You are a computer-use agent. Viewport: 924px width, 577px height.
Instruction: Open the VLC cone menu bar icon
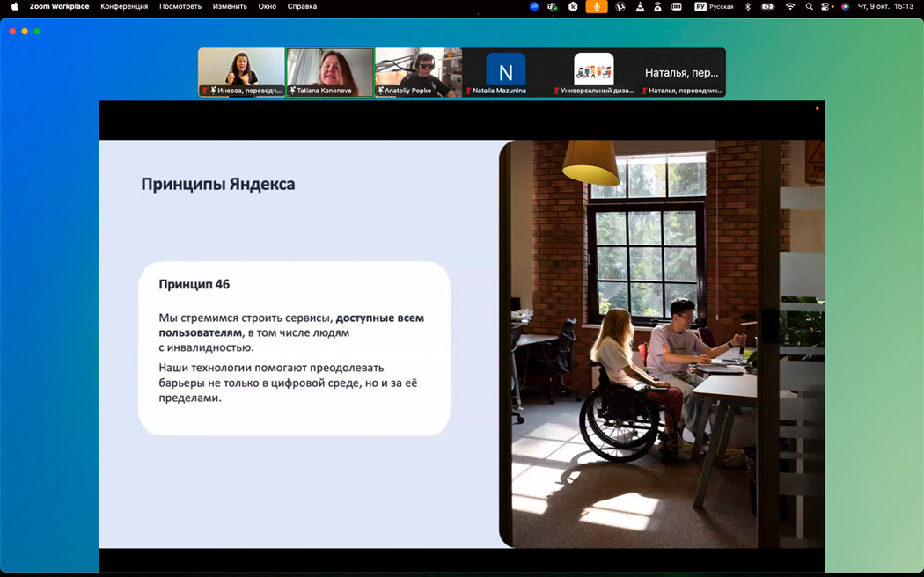(639, 6)
